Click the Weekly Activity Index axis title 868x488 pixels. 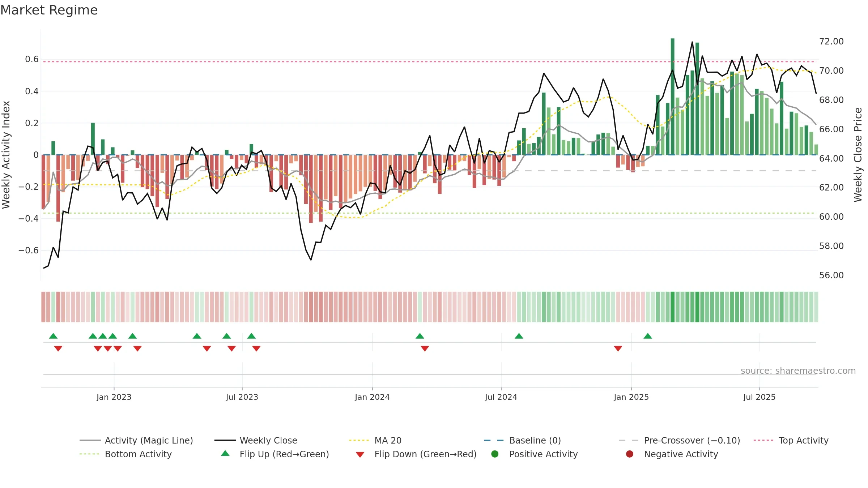6,155
